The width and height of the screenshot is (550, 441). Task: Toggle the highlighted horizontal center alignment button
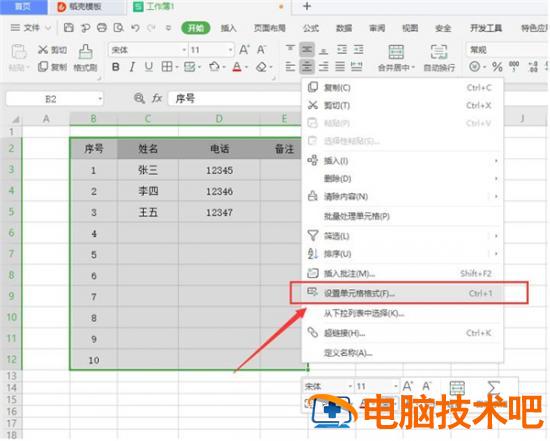pos(307,67)
